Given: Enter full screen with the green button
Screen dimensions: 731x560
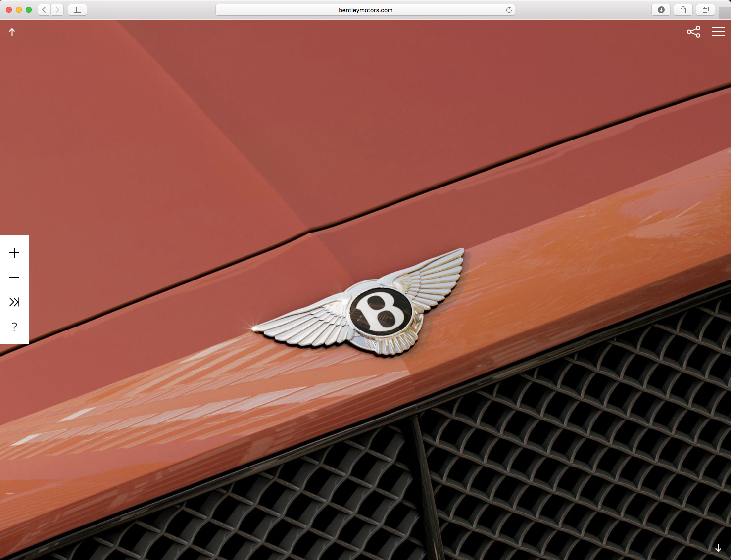Looking at the screenshot, I should (29, 10).
